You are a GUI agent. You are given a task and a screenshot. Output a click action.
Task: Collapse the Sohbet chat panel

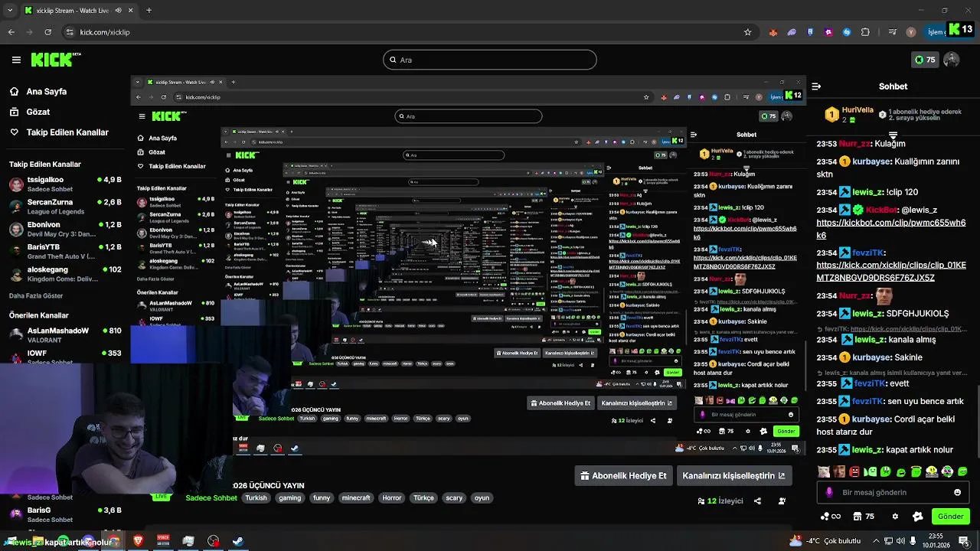click(x=816, y=86)
